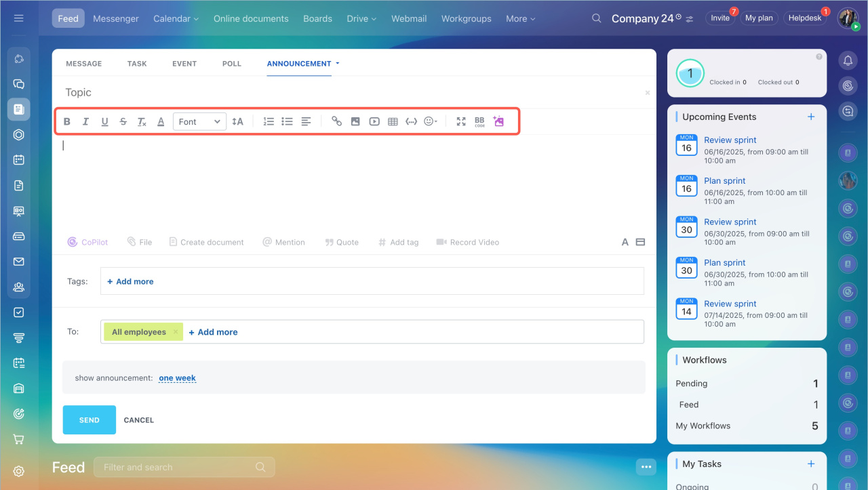868x490 pixels.
Task: Apply italic formatting in editor toolbar
Action: coord(85,122)
